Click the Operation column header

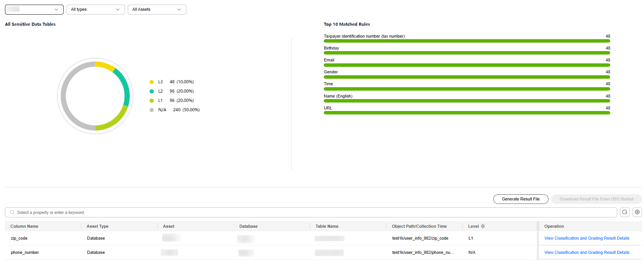point(554,226)
